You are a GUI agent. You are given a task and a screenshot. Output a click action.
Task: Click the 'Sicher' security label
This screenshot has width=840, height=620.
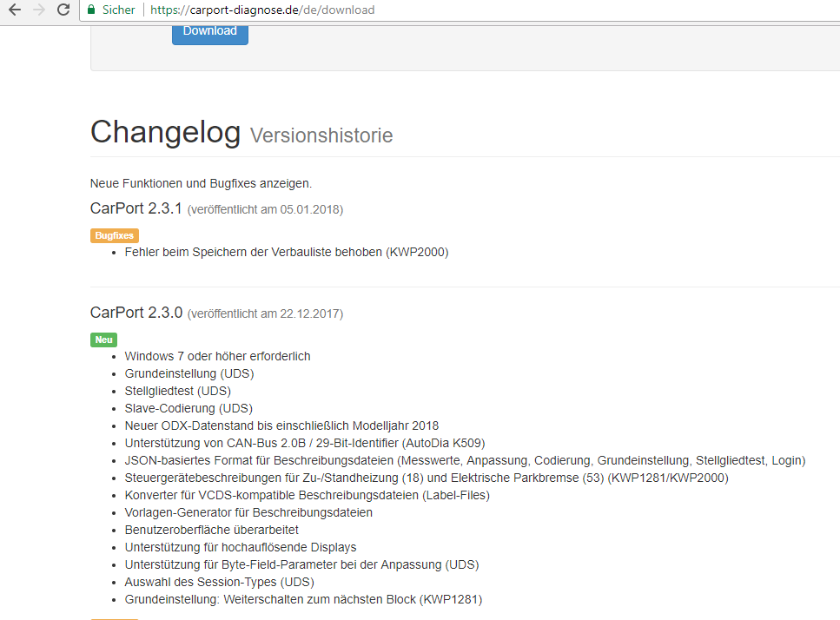119,10
